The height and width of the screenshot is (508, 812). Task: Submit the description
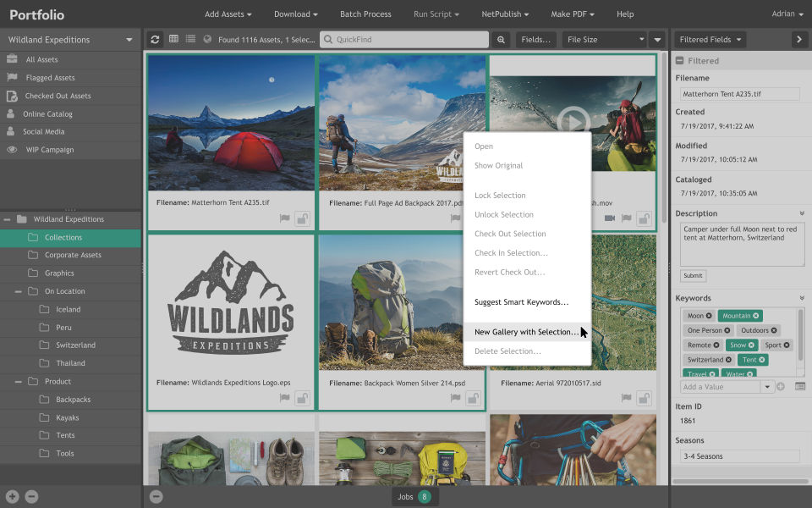coord(693,276)
